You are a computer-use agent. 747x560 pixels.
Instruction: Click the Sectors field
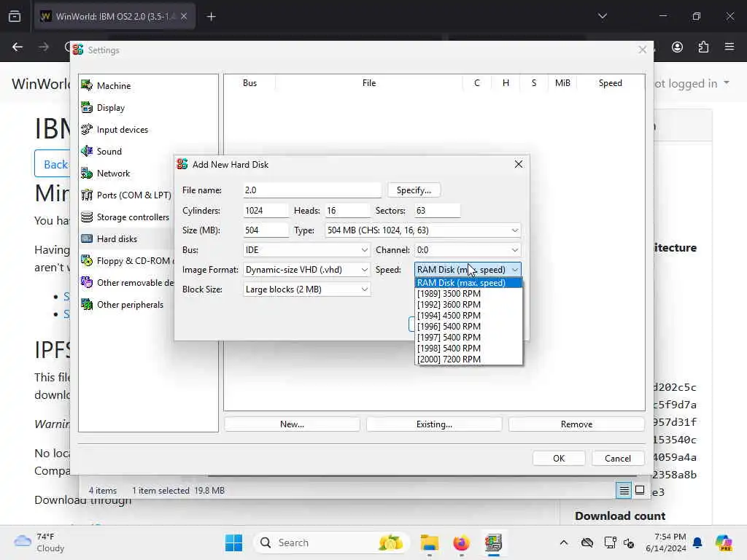click(438, 211)
